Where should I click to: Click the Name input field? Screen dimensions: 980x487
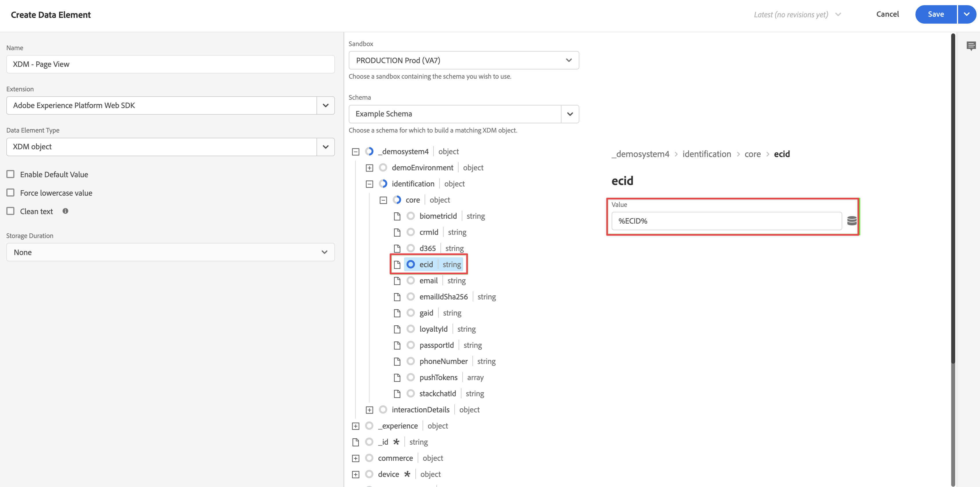click(x=170, y=64)
